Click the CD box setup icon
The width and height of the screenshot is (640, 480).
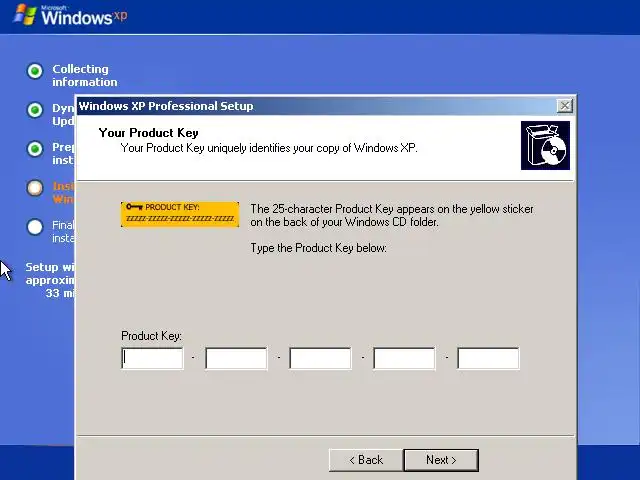pos(545,145)
